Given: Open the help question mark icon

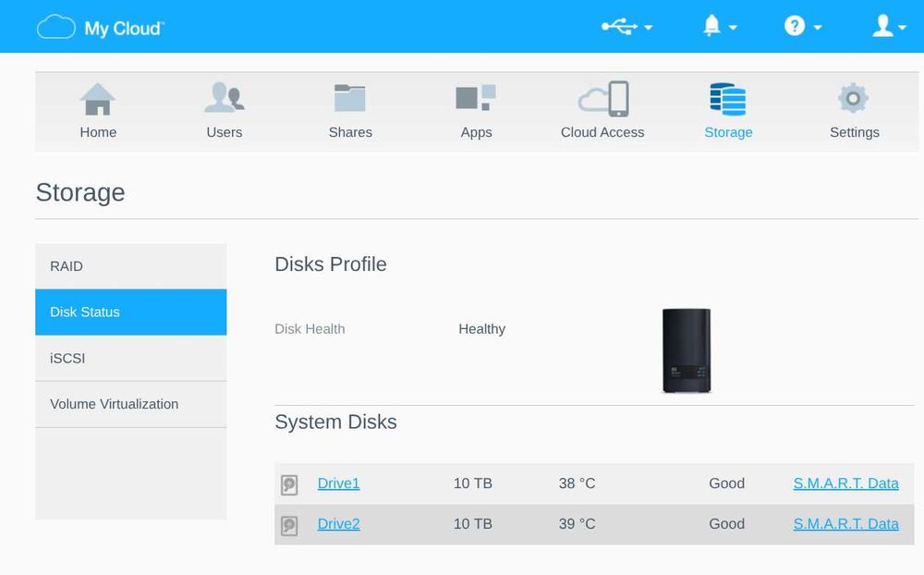Looking at the screenshot, I should pos(795,26).
